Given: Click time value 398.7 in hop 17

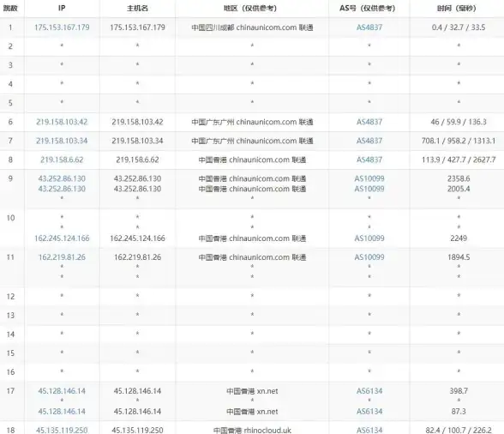Looking at the screenshot, I should pos(459,391).
